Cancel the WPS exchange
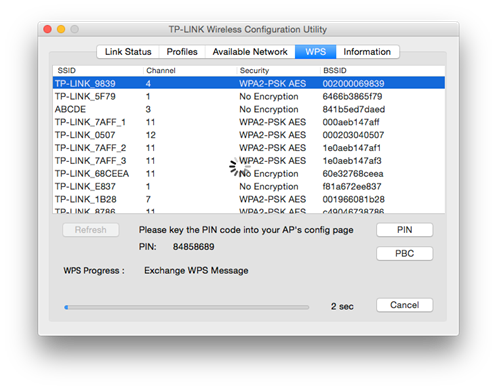 click(x=405, y=305)
